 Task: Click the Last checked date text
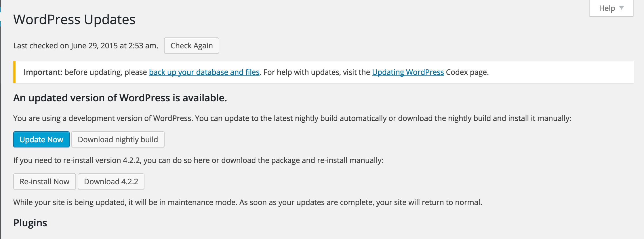point(86,45)
